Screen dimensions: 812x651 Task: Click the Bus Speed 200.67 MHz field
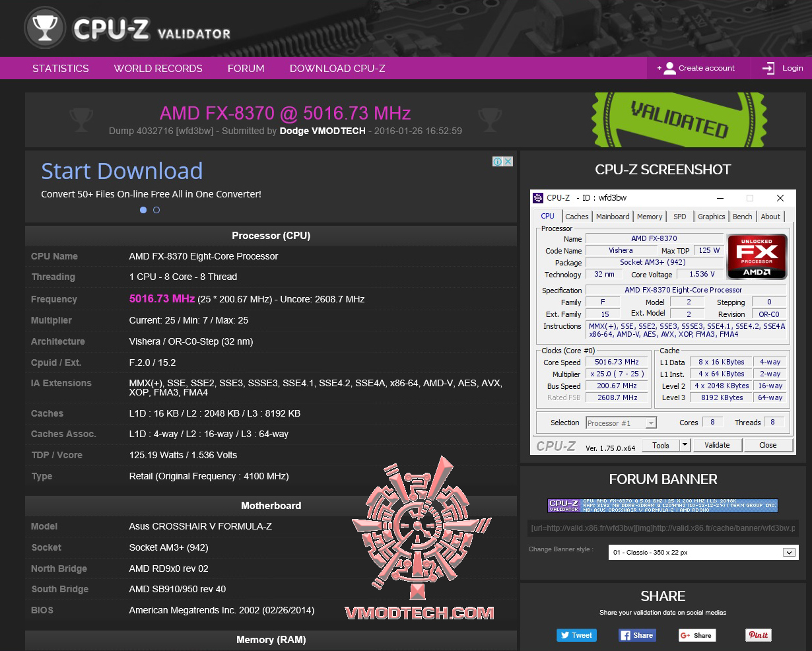[x=617, y=386]
